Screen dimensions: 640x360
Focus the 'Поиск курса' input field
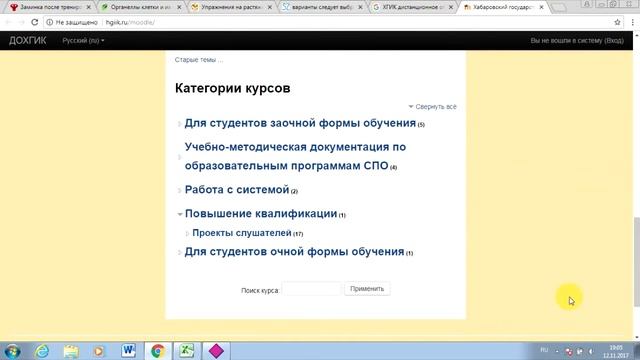tap(311, 289)
